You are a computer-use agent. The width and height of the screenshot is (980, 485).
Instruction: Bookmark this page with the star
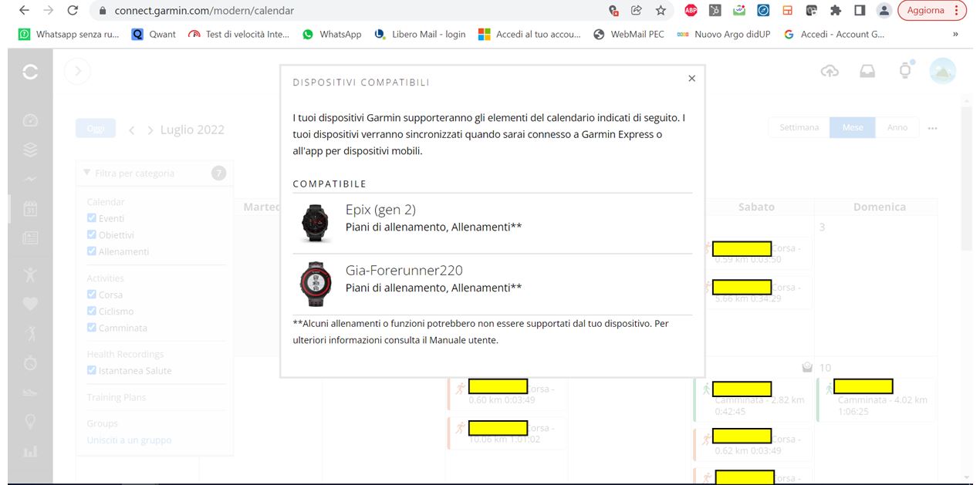click(x=661, y=11)
